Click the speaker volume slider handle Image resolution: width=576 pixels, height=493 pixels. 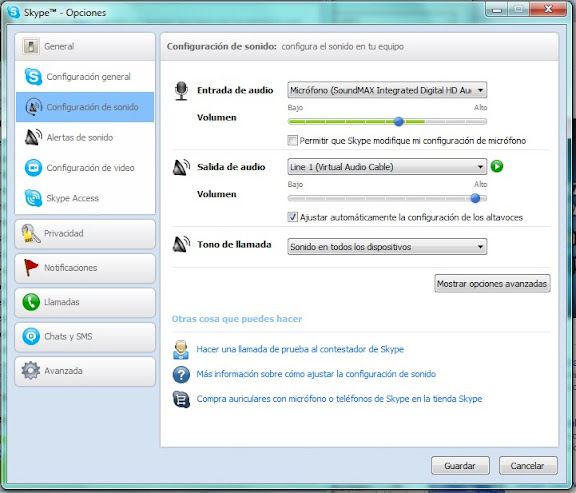tap(475, 198)
